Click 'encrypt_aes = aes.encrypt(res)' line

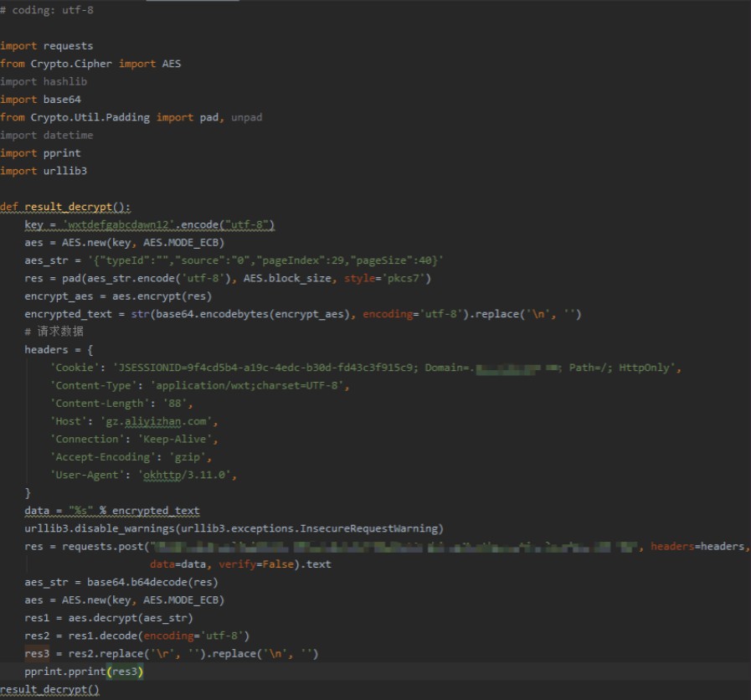coord(118,296)
